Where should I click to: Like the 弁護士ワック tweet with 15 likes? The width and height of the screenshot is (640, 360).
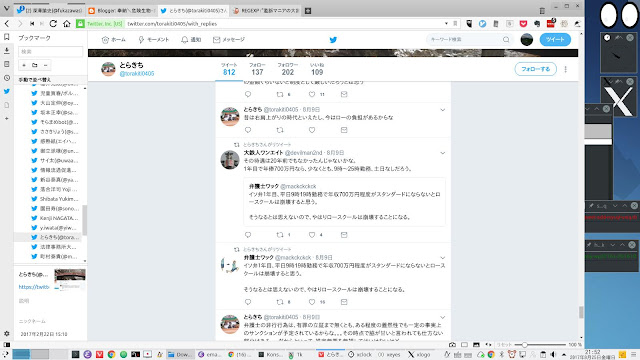click(312, 302)
